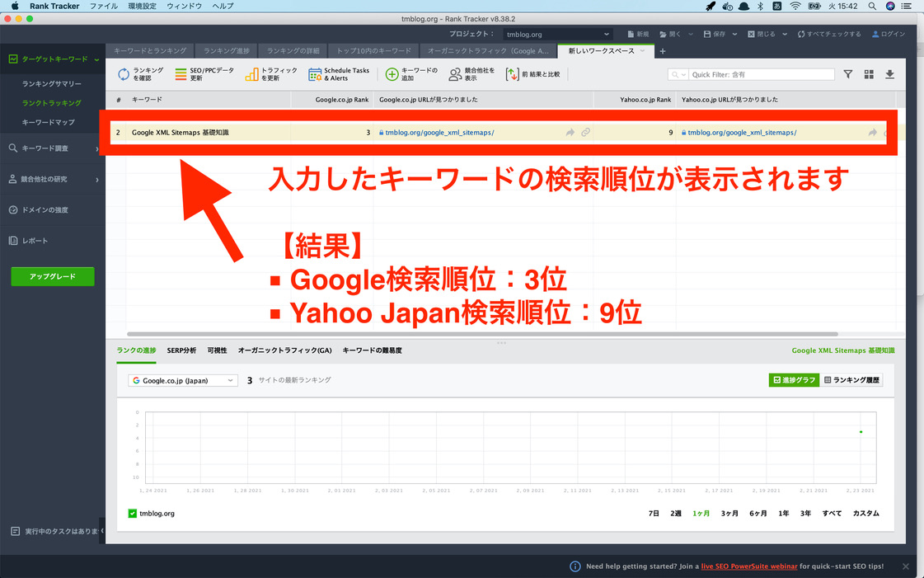
Task: Open the Apple menu
Action: tap(15, 6)
